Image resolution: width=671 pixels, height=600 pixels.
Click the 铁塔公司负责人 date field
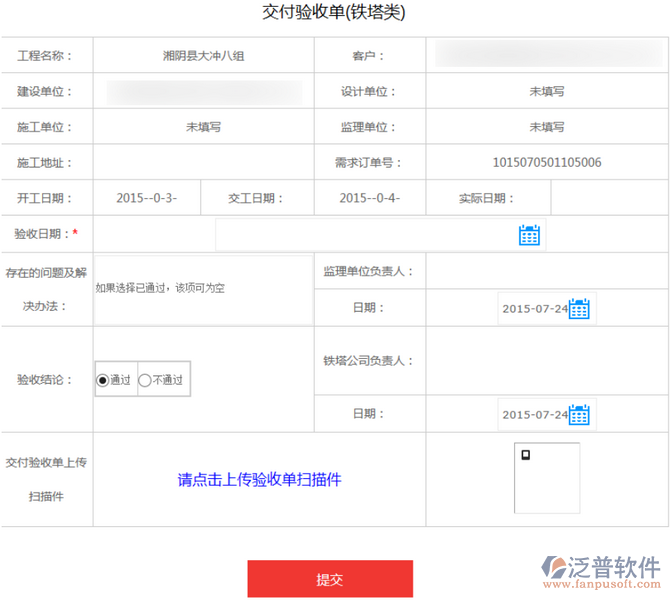[533, 414]
